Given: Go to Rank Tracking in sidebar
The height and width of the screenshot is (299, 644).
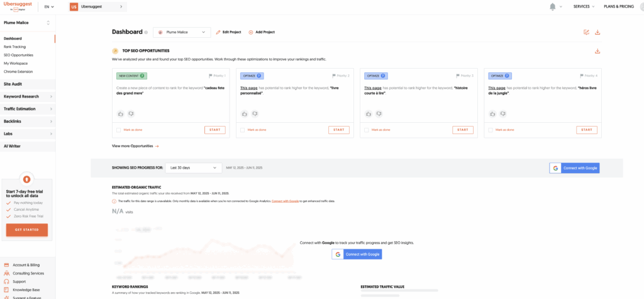Looking at the screenshot, I should [x=15, y=47].
